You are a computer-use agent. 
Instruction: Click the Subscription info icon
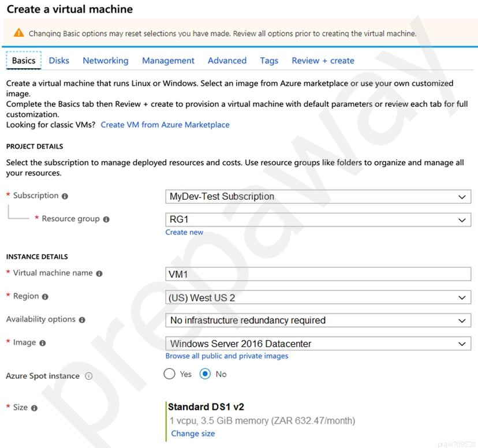[65, 196]
